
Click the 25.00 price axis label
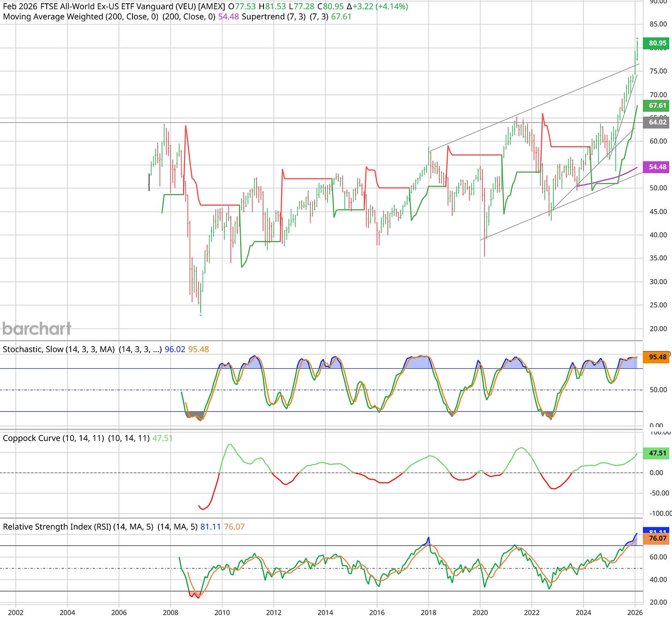(x=658, y=305)
